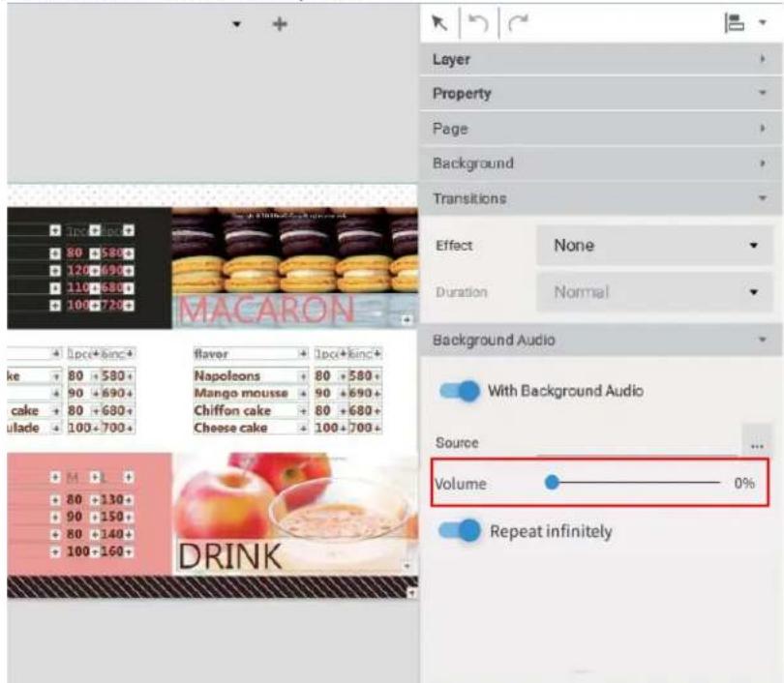
Task: Open the Duration dropdown showing Normal
Action: click(x=654, y=292)
